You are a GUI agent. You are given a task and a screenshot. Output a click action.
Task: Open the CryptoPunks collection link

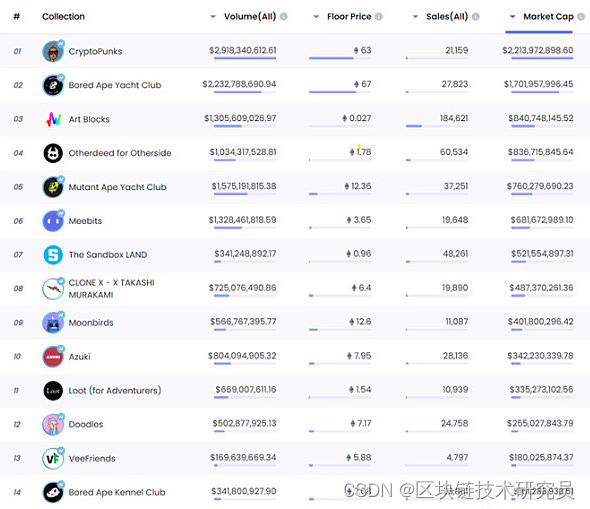click(95, 52)
